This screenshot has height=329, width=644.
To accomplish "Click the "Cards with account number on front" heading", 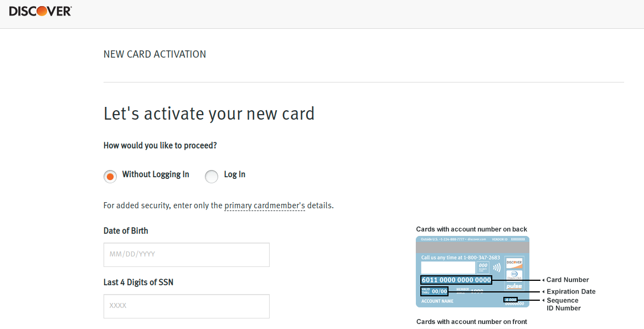I will tap(471, 321).
